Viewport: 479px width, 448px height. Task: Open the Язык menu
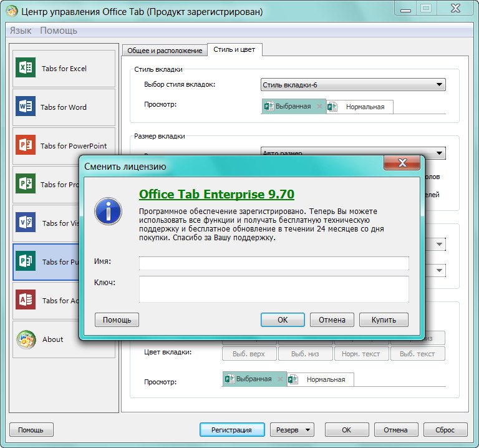point(21,31)
